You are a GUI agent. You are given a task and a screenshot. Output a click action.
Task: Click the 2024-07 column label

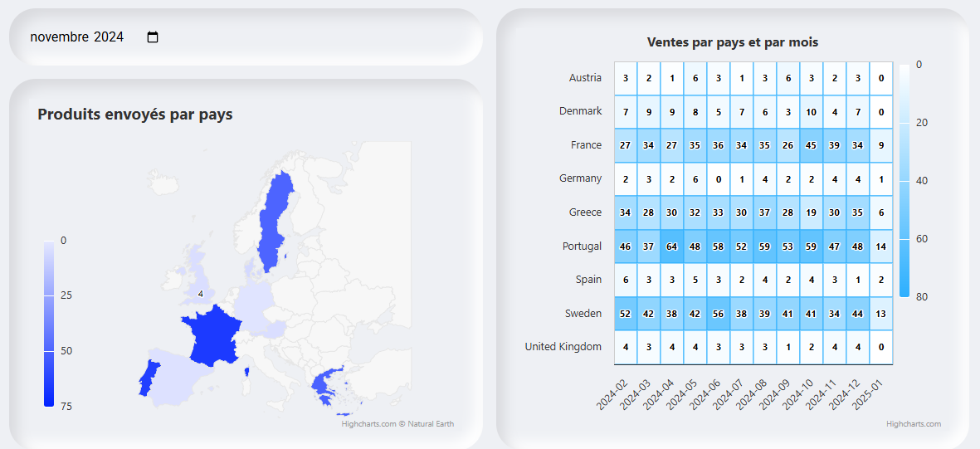[x=729, y=394]
